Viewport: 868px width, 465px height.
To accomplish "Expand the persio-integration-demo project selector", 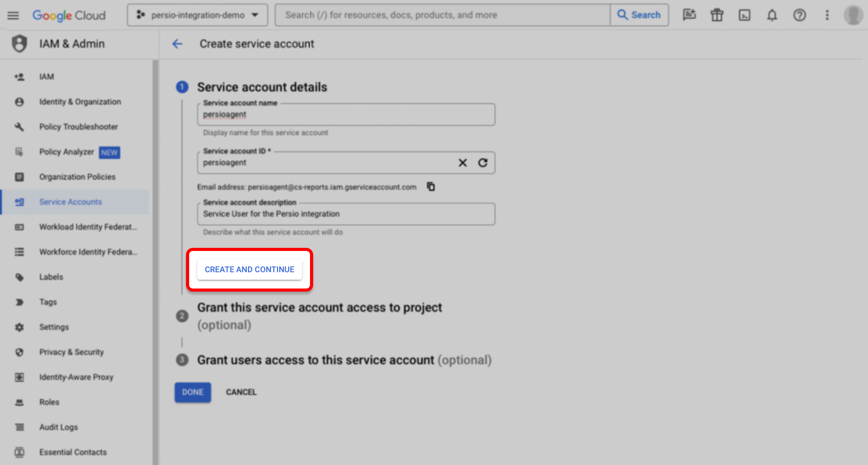I will [x=197, y=15].
